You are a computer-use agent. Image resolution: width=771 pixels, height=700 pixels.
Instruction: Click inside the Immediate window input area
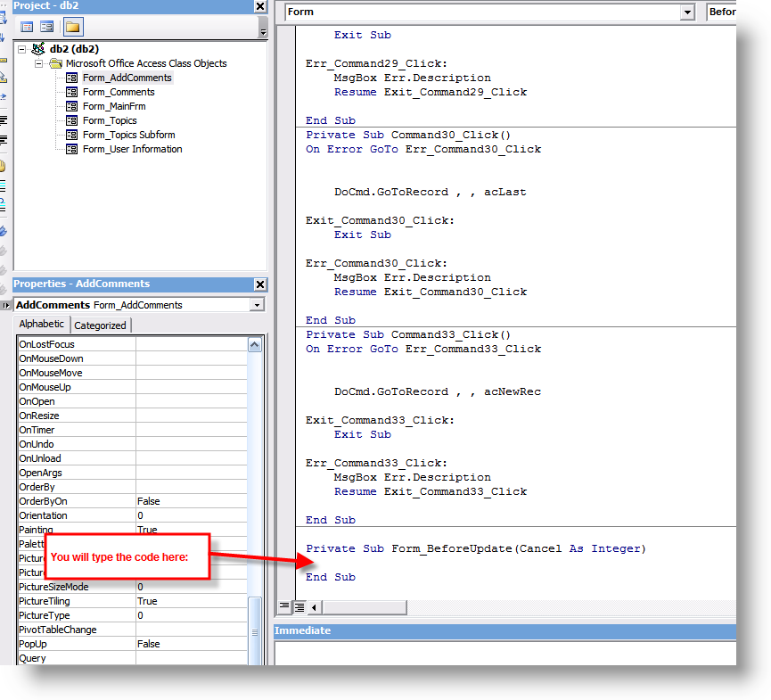tap(505, 654)
